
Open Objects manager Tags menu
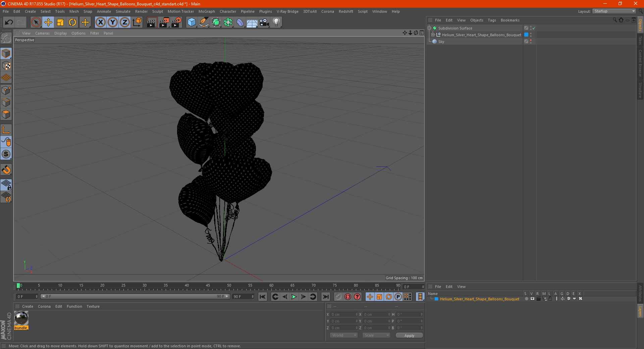point(492,20)
